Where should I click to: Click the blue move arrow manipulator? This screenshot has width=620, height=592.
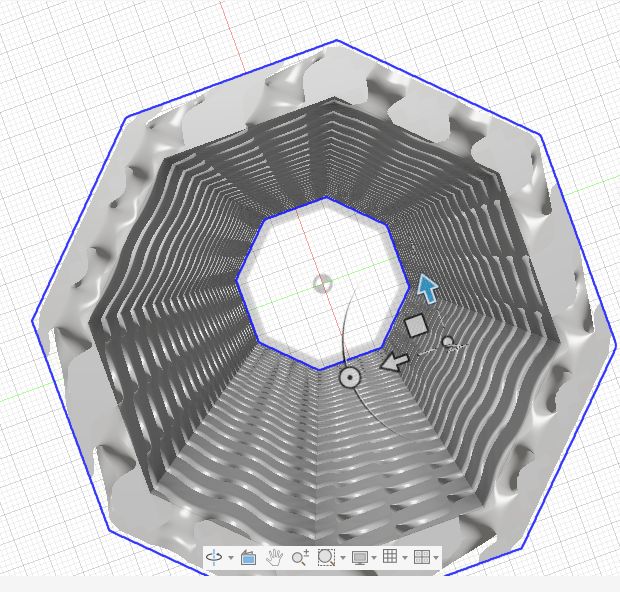(428, 288)
